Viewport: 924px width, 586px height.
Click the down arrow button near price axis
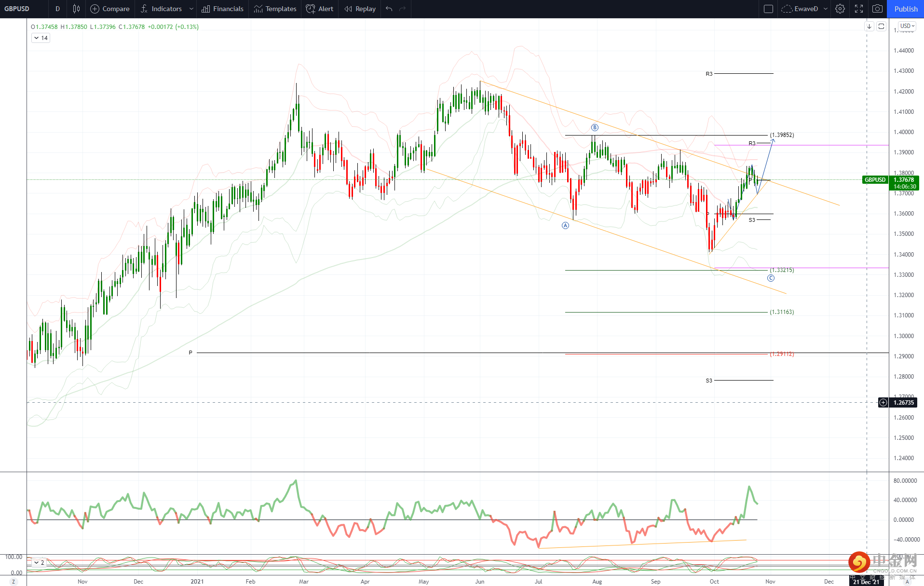pyautogui.click(x=869, y=26)
